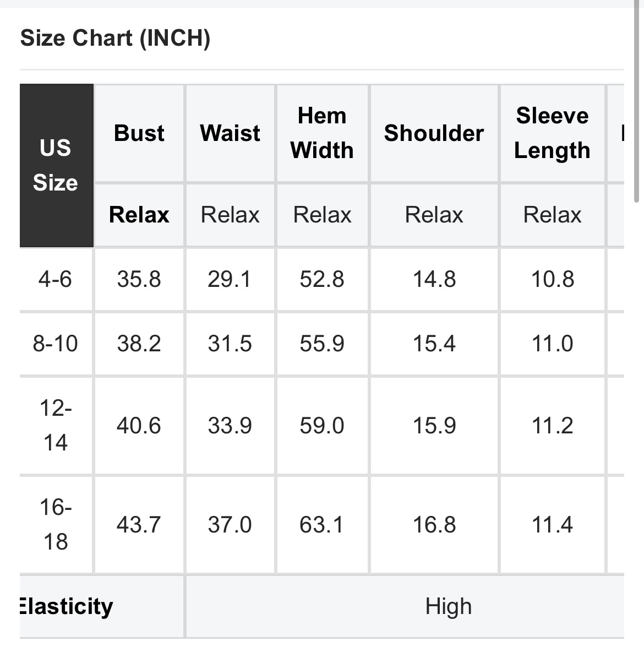This screenshot has height=652, width=644.
Task: Click the bold Relax label under Bust
Action: pyautogui.click(x=139, y=215)
